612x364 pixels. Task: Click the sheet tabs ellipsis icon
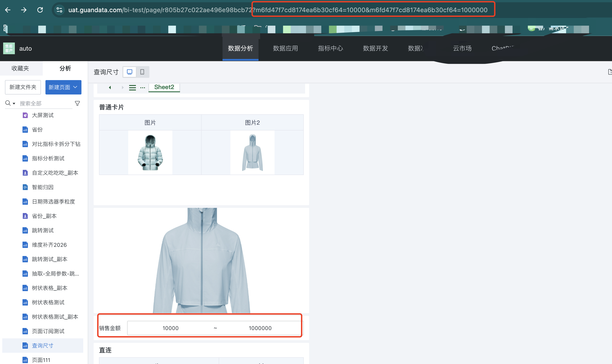[142, 88]
